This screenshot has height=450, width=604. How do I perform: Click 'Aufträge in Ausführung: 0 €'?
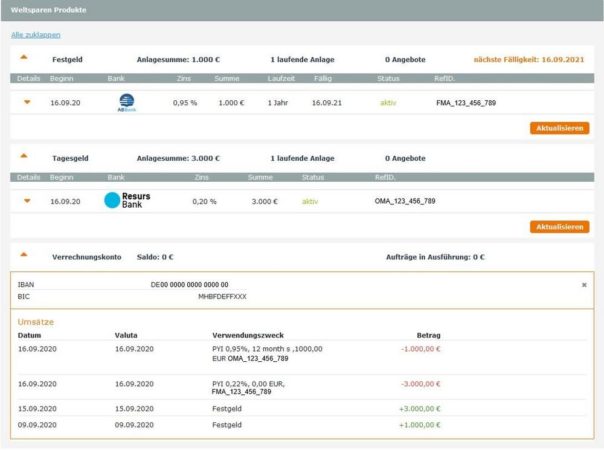click(435, 257)
